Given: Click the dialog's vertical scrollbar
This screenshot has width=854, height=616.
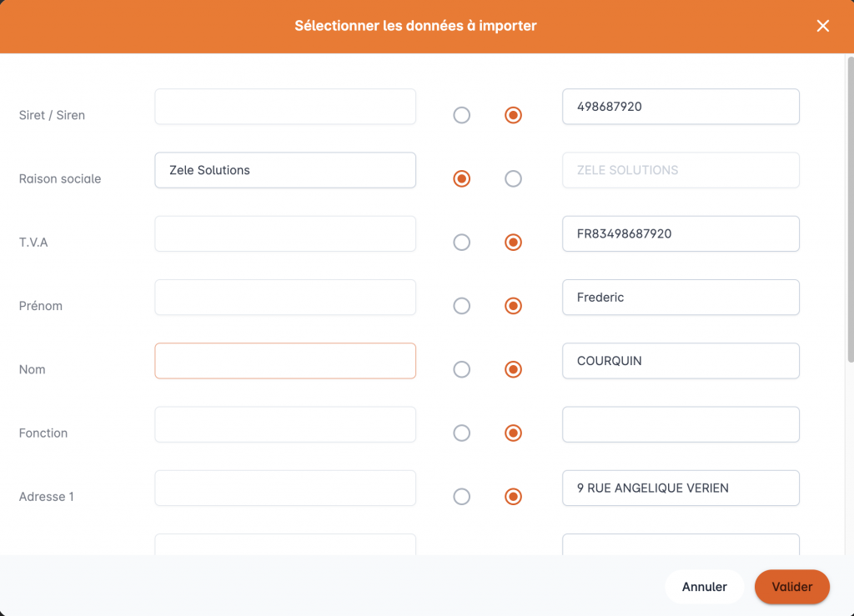Looking at the screenshot, I should (x=850, y=208).
